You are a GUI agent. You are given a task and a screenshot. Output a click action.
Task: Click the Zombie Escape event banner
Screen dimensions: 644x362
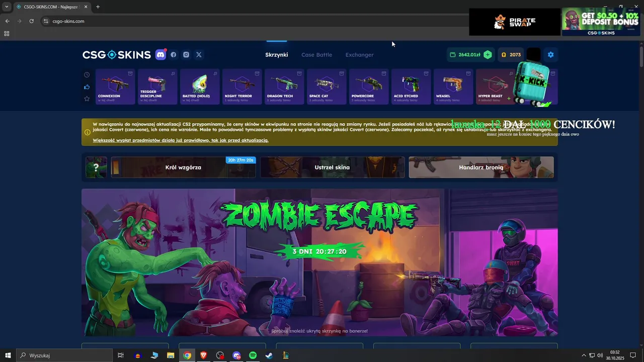coord(319,262)
